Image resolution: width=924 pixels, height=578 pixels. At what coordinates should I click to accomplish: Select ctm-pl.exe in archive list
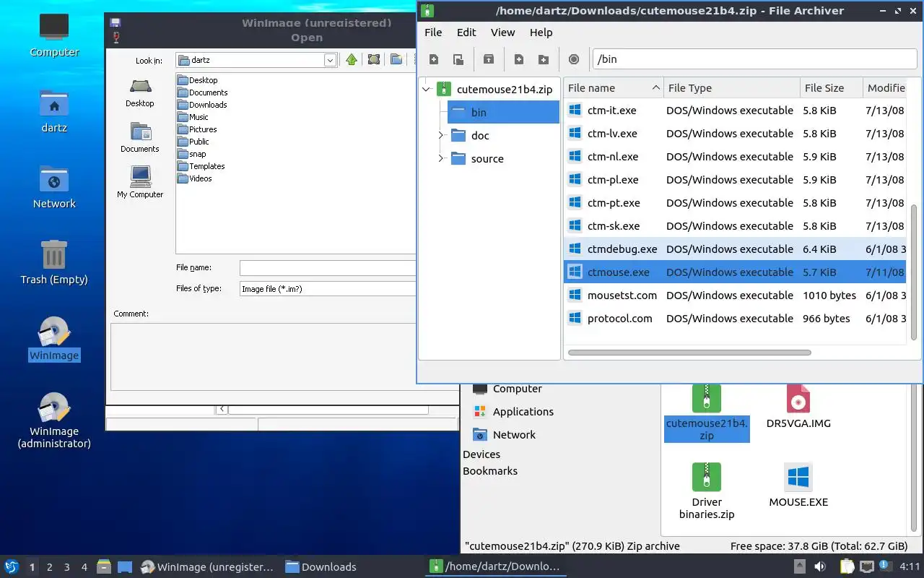[735, 180]
